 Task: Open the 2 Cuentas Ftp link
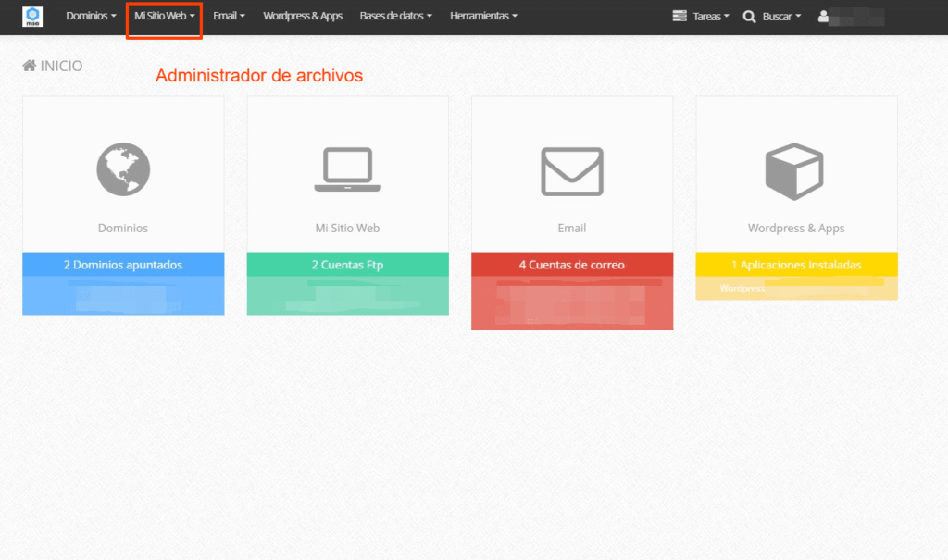pos(347,264)
